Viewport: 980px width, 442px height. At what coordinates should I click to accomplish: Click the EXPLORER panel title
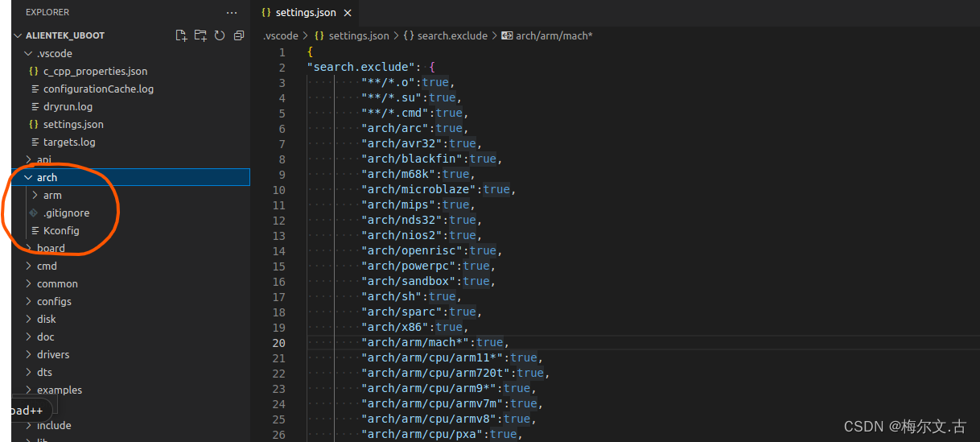(47, 13)
